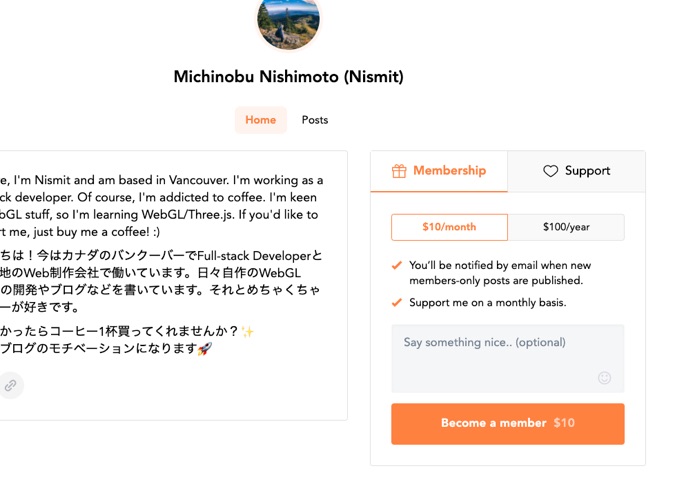The height and width of the screenshot is (500, 700).
Task: Select the $100/year billing option
Action: click(x=566, y=227)
